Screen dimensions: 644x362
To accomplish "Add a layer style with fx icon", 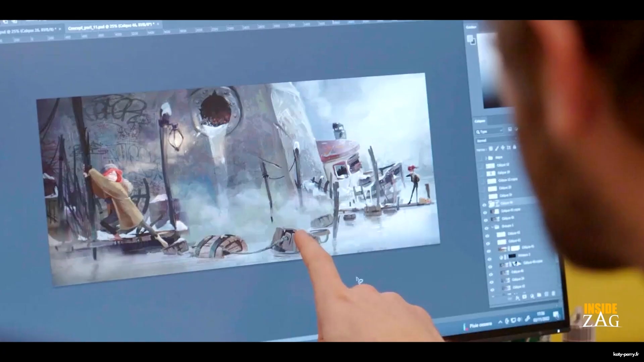I will (517, 297).
